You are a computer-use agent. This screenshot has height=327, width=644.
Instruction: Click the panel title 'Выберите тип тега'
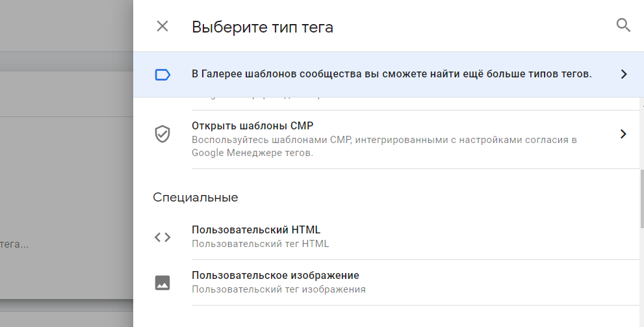tap(263, 27)
